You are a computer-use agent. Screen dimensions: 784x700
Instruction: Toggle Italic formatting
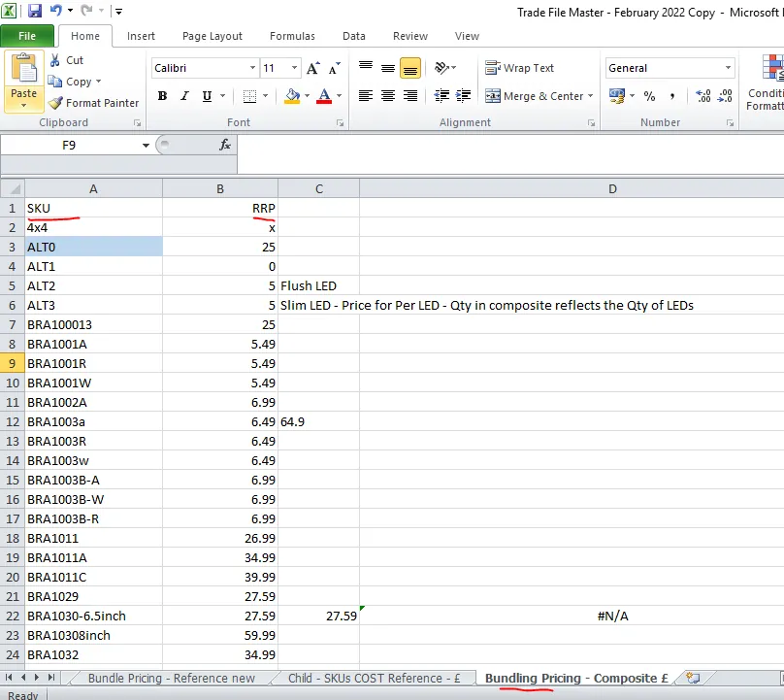coord(184,95)
